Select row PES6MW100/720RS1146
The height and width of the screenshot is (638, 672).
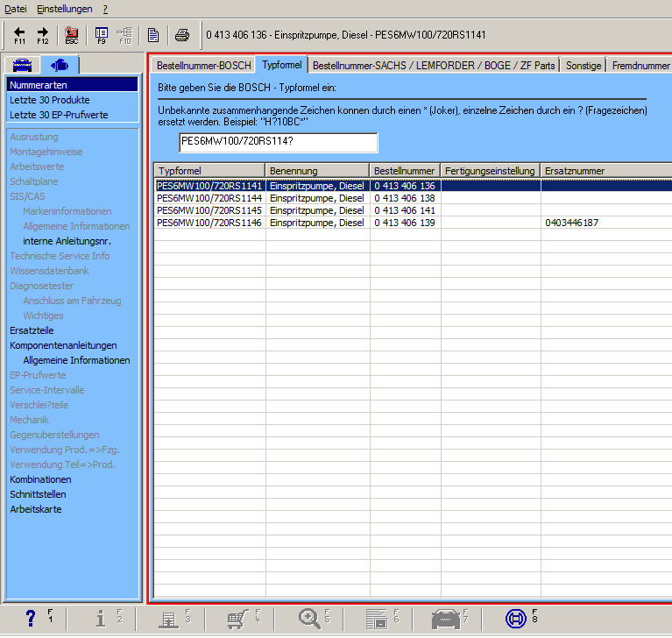[414, 223]
